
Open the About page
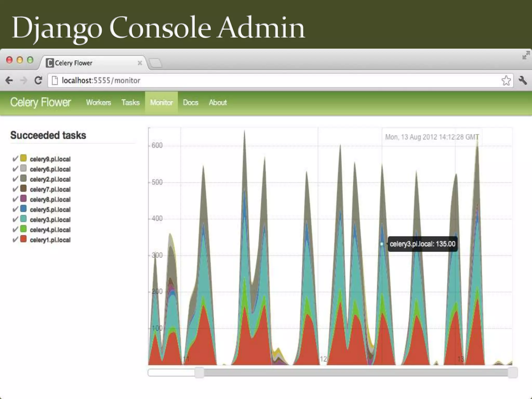tap(218, 103)
